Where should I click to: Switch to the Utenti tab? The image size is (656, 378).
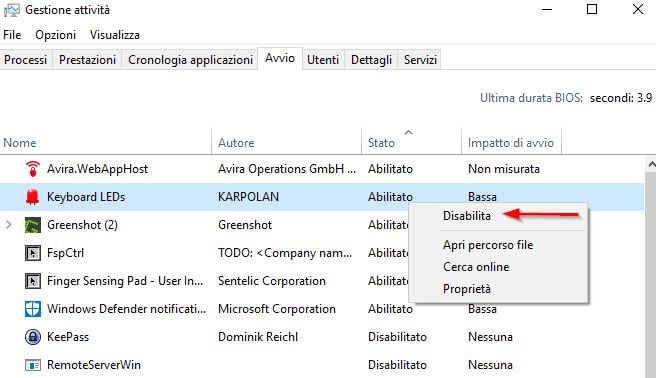click(323, 60)
